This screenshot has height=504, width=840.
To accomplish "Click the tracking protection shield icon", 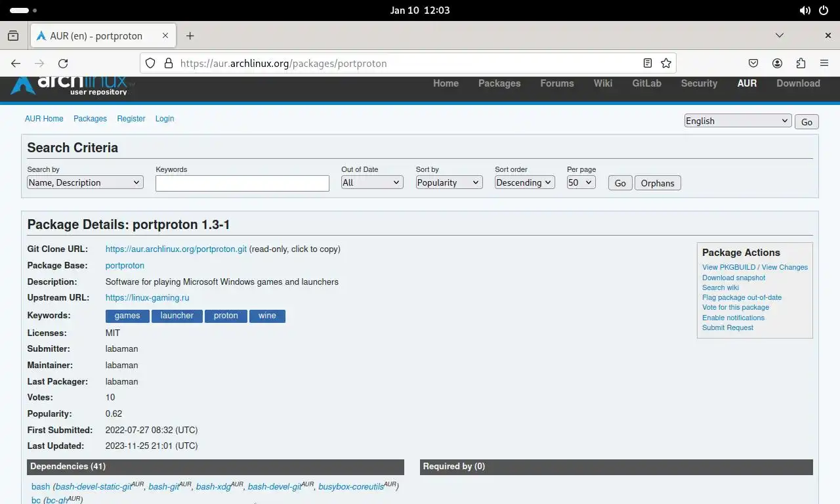I will [150, 63].
